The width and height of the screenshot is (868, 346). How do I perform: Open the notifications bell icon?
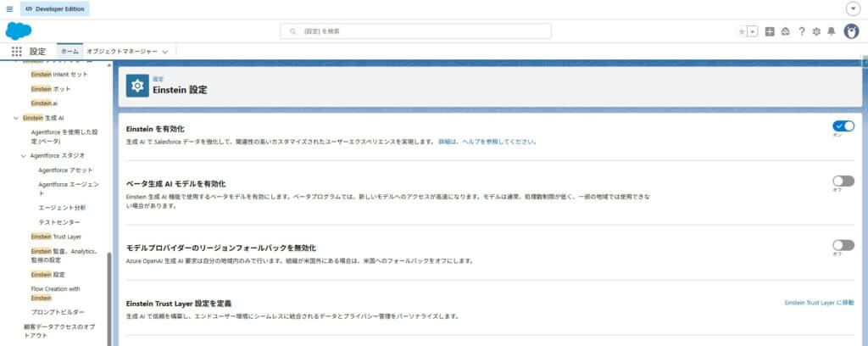(831, 32)
